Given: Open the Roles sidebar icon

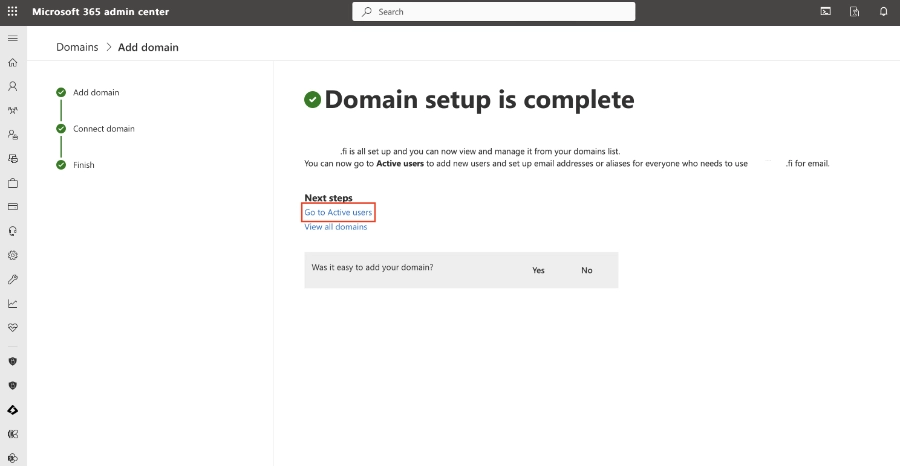Looking at the screenshot, I should (x=13, y=135).
